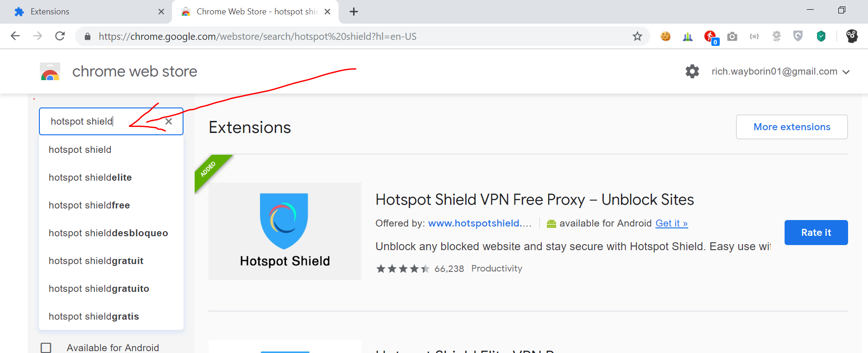868x353 pixels.
Task: Choose suggestion 'hotspot shieldfree'
Action: (x=111, y=205)
